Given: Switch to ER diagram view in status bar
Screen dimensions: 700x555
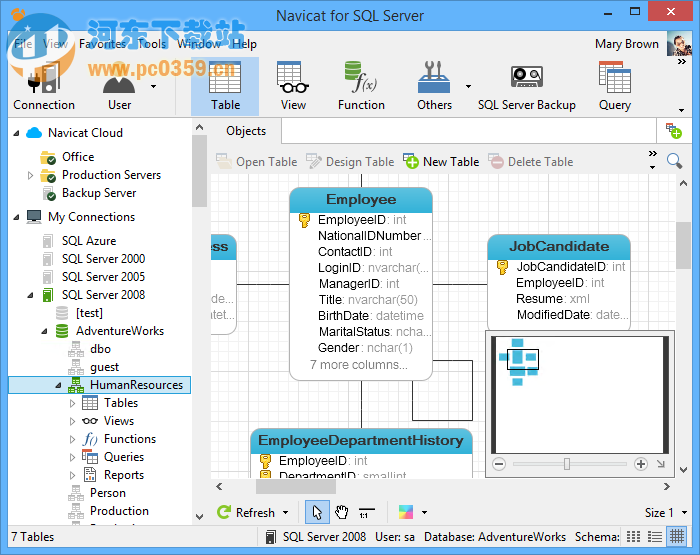Looking at the screenshot, I should click(x=677, y=536).
